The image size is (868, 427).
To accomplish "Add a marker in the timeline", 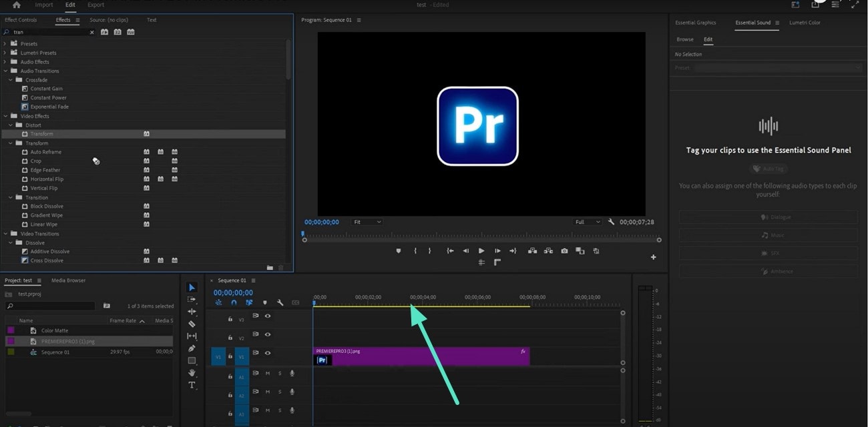I will click(x=265, y=302).
